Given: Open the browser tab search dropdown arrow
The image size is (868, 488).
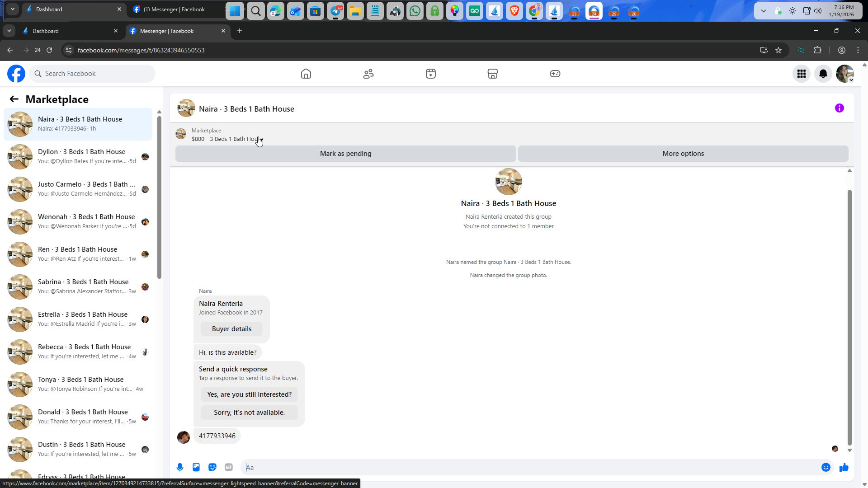Looking at the screenshot, I should tap(9, 31).
